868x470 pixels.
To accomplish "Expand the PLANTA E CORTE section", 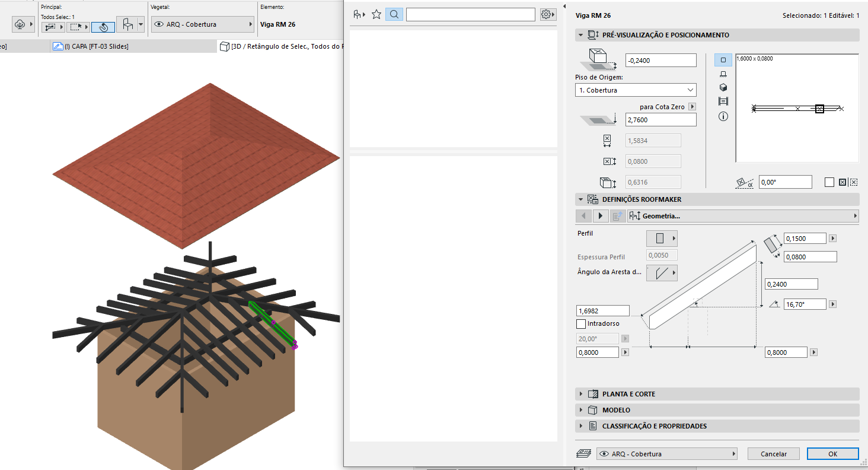I will 581,393.
